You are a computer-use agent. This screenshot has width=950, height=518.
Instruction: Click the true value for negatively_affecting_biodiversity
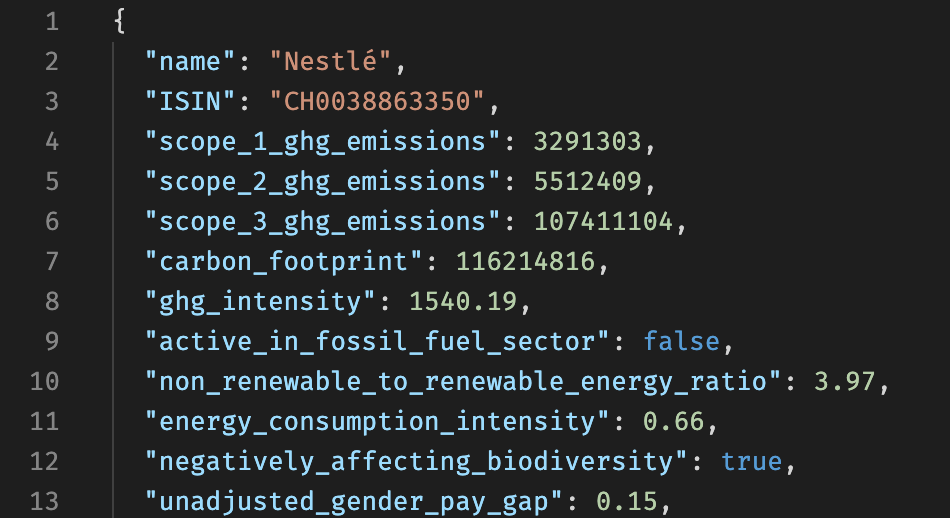point(751,462)
